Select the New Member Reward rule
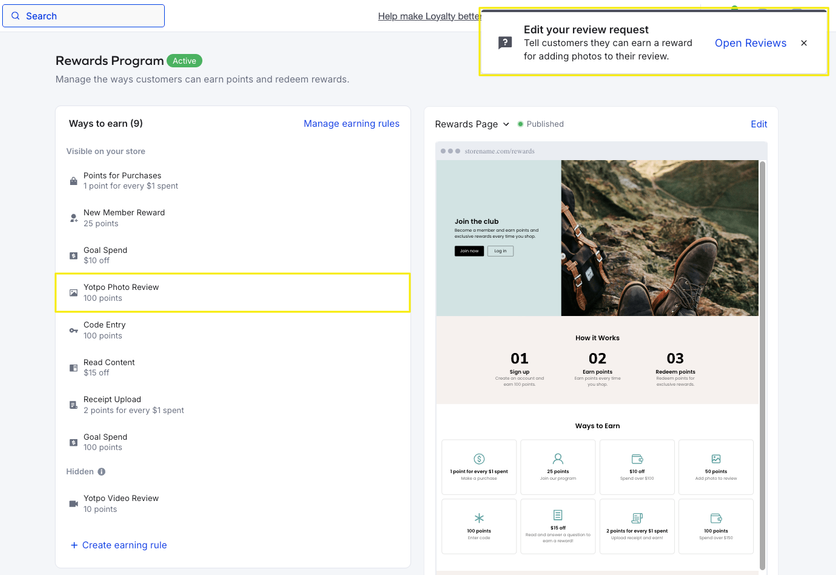The height and width of the screenshot is (575, 836). 233,218
